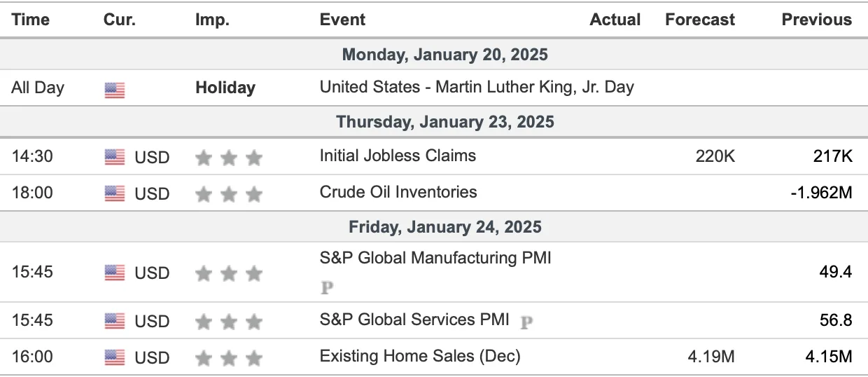Click Martin Luther King, Jr. Day entry
The width and height of the screenshot is (868, 377).
point(477,87)
